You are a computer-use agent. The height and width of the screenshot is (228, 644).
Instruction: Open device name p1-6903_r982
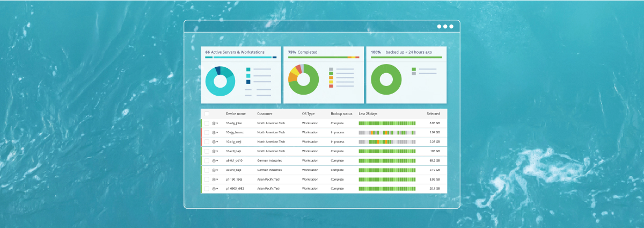coord(235,189)
